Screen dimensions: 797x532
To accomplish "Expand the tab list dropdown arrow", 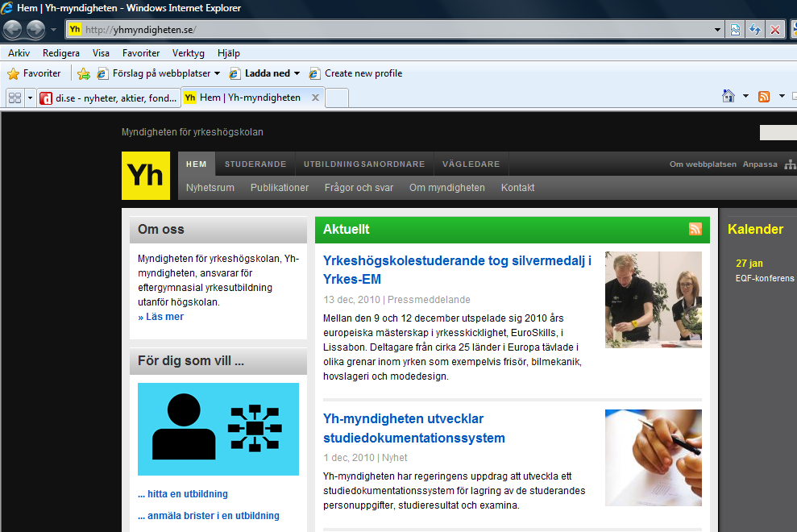I will 30,98.
